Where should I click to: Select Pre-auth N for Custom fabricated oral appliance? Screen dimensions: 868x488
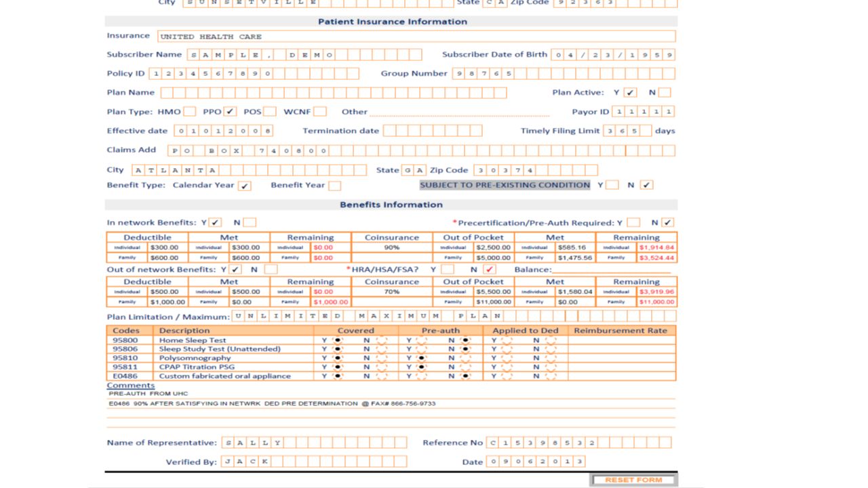tap(465, 375)
